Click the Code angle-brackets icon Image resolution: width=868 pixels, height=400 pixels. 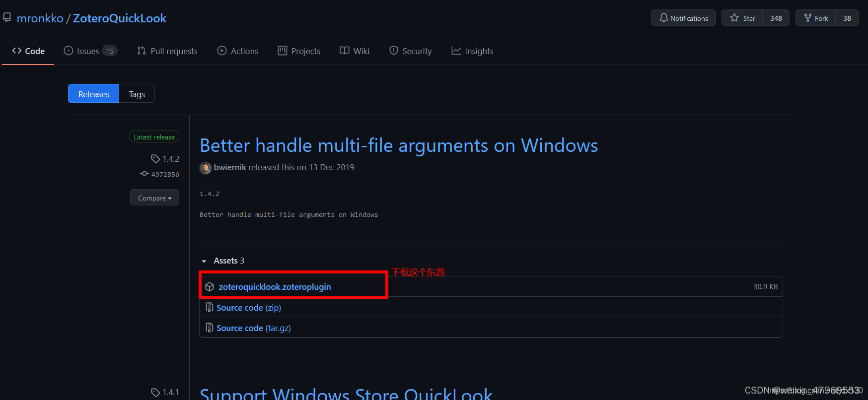(17, 51)
